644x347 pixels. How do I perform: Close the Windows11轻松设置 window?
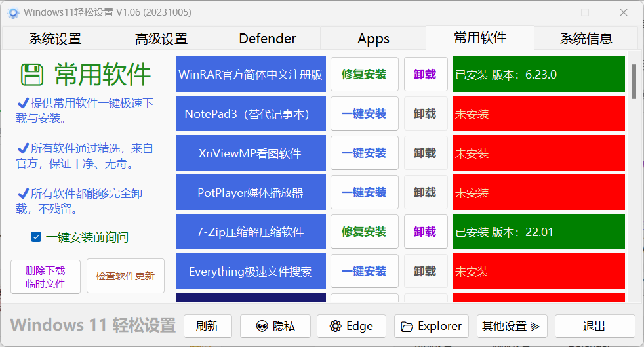coord(624,12)
